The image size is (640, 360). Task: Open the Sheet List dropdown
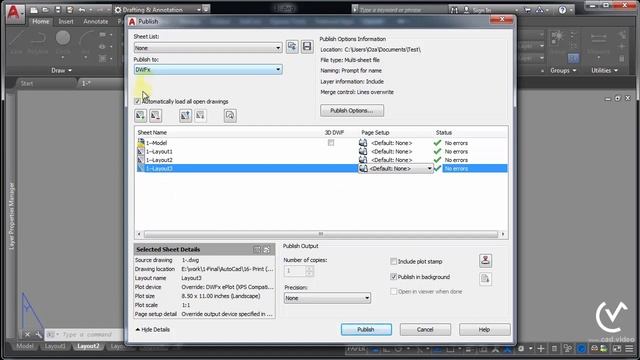pos(208,48)
